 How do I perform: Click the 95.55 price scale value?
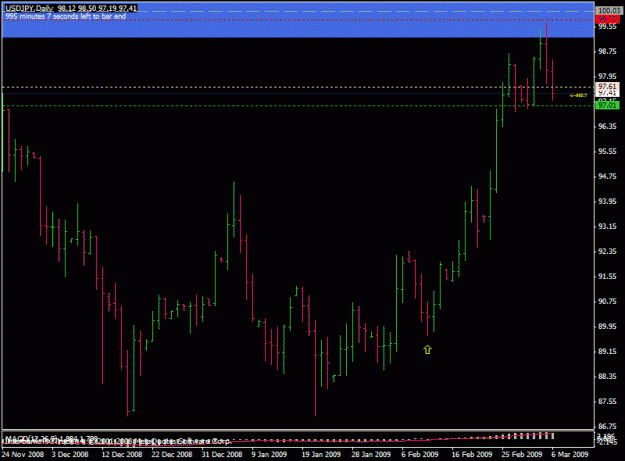click(607, 151)
